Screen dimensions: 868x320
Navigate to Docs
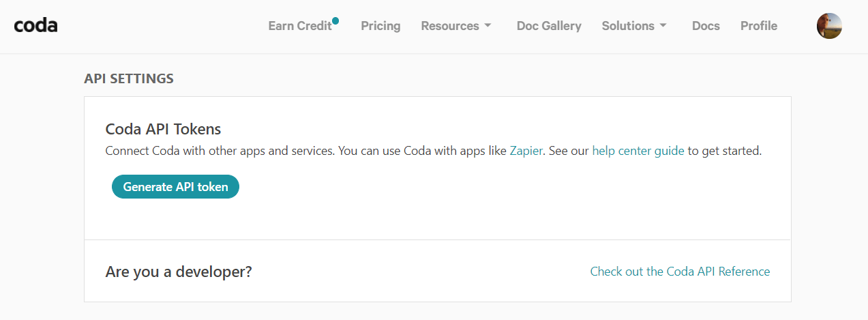click(706, 26)
